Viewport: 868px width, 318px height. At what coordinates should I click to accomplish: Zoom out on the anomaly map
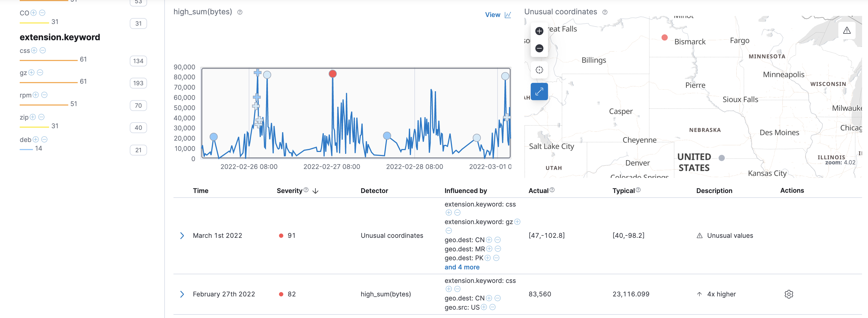click(x=539, y=48)
